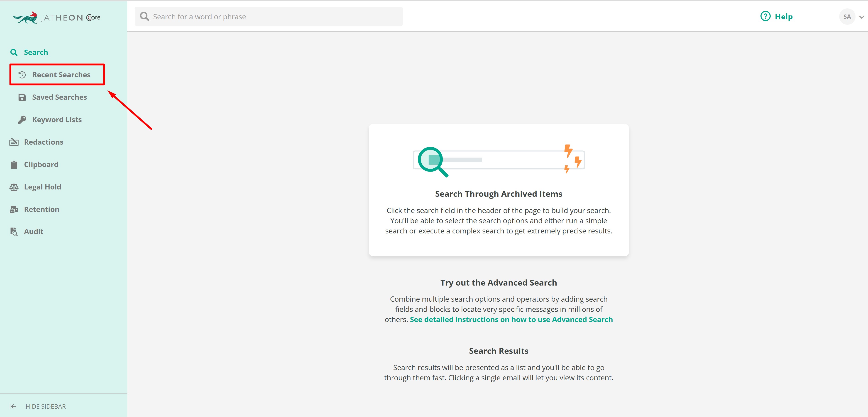Screen dimensions: 868x417
Task: Click the magnifier icon in search bar
Action: [x=144, y=17]
